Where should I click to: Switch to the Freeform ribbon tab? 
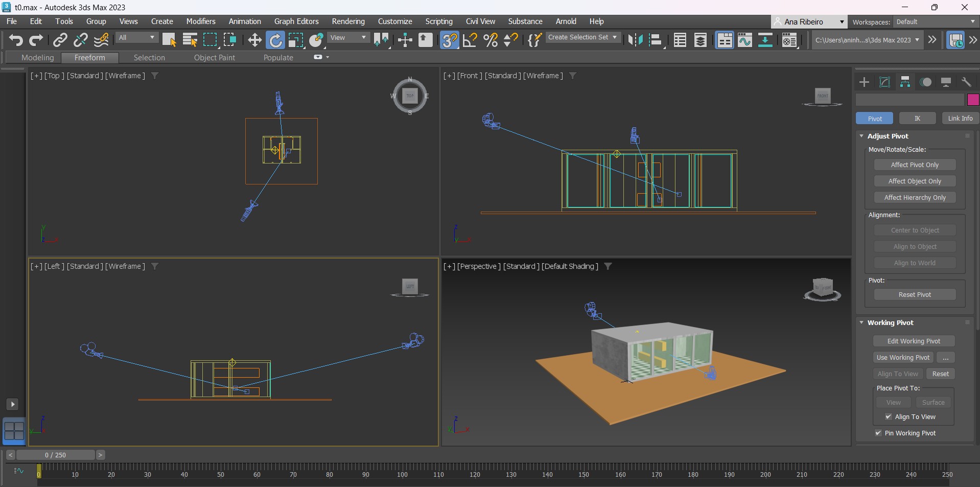click(x=89, y=58)
